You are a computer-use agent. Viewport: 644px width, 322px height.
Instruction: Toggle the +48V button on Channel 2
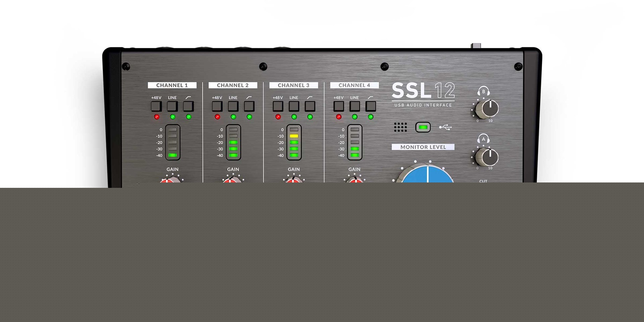pos(217,106)
